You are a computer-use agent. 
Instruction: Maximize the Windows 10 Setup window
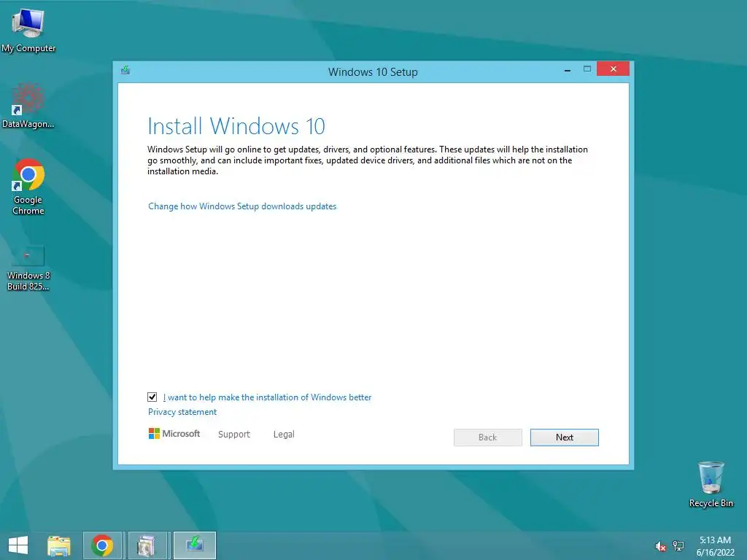(x=587, y=69)
